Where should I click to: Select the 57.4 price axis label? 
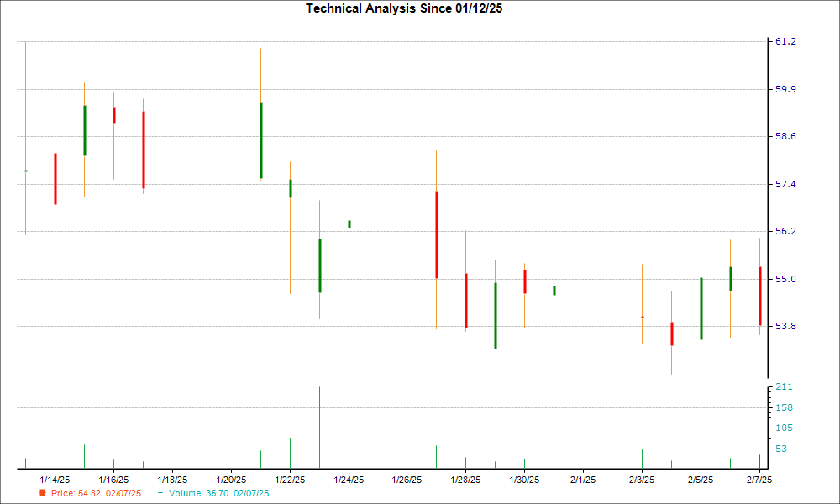pos(785,184)
